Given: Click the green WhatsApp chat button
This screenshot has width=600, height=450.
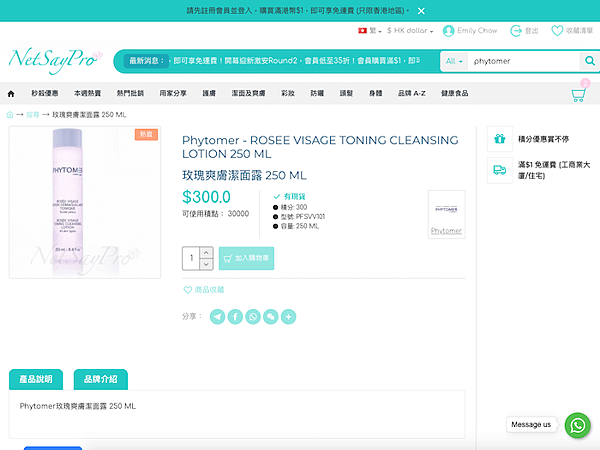Looking at the screenshot, I should tap(578, 425).
